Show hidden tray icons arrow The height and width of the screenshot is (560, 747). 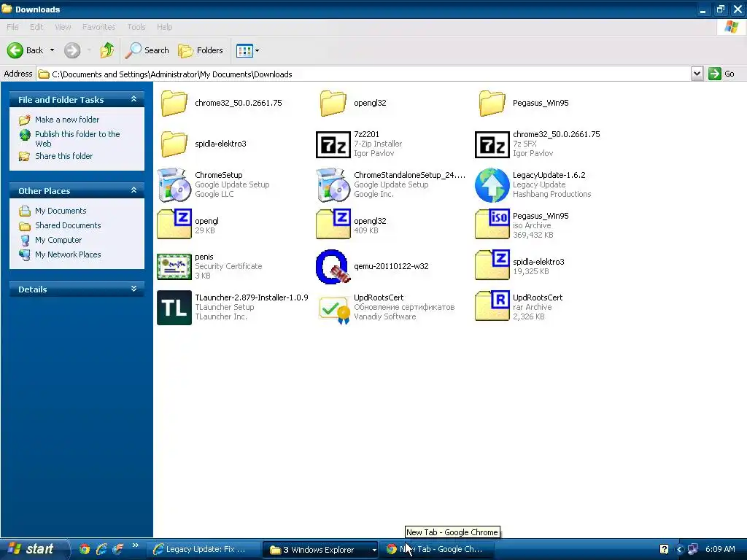[679, 549]
